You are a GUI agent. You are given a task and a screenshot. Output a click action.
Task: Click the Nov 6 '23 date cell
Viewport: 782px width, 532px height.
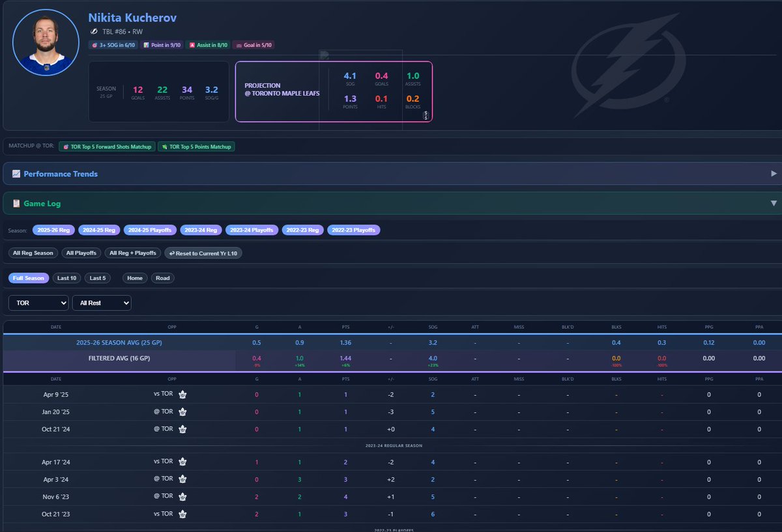56,497
